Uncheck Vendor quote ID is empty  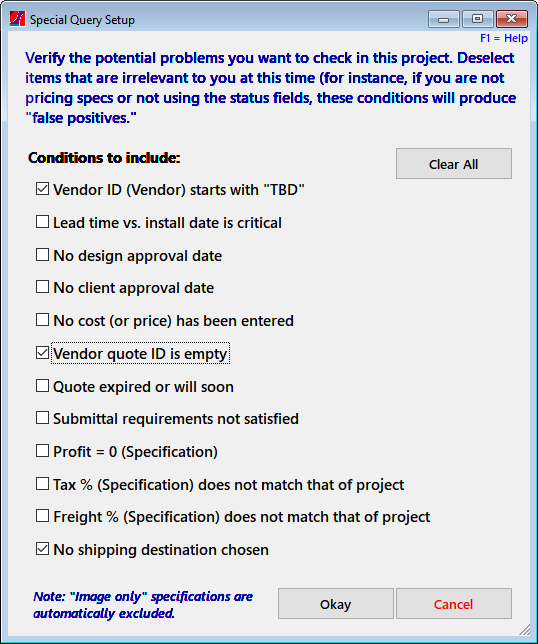(42, 352)
